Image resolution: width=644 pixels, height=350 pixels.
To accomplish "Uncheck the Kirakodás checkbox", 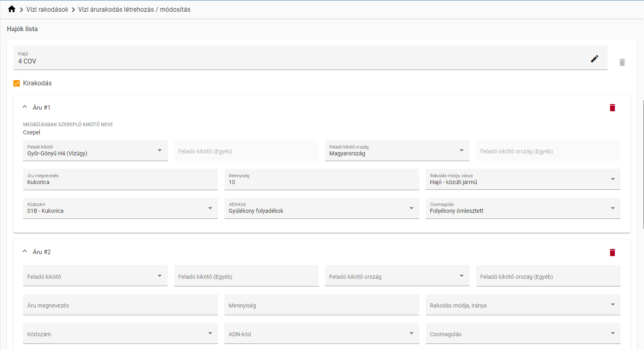I will coord(17,83).
